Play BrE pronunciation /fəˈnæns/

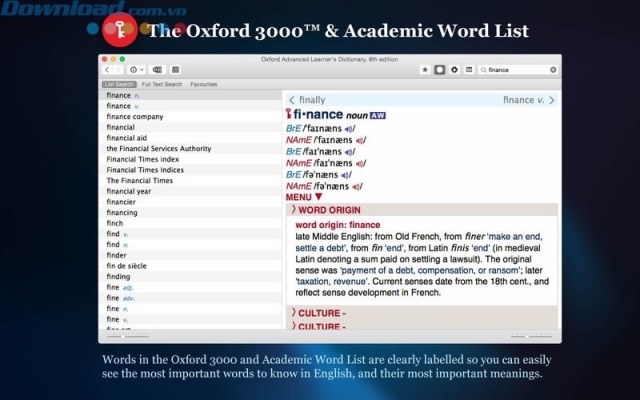pyautogui.click(x=345, y=175)
